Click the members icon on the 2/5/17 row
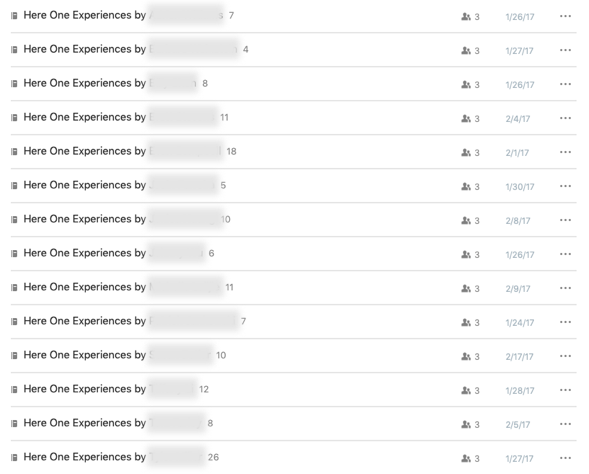Viewport: 589px width, 474px height. 466,424
